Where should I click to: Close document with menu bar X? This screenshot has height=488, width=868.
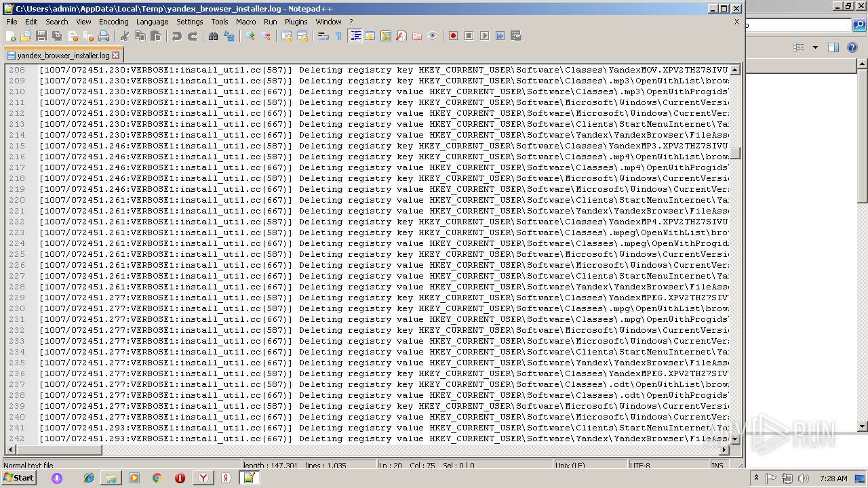coord(736,22)
